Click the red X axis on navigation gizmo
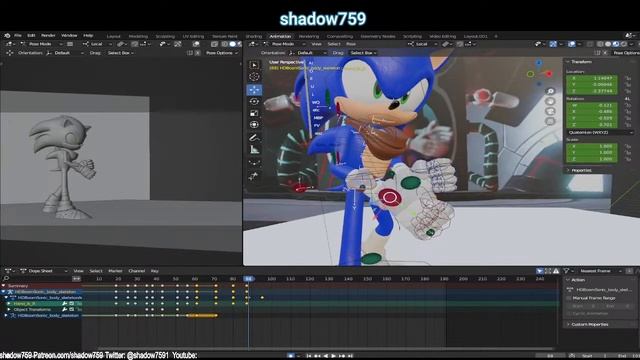Viewport: 640px width, 360px height. 549,74
